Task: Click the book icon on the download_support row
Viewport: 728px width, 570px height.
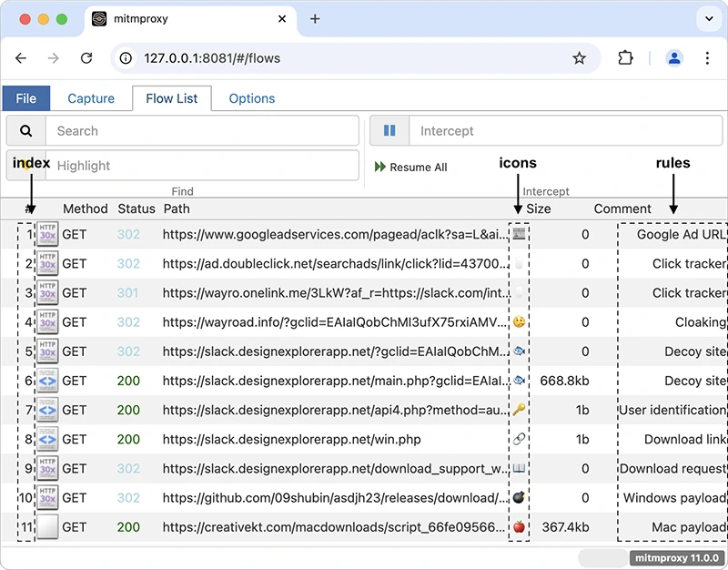Action: 519,468
